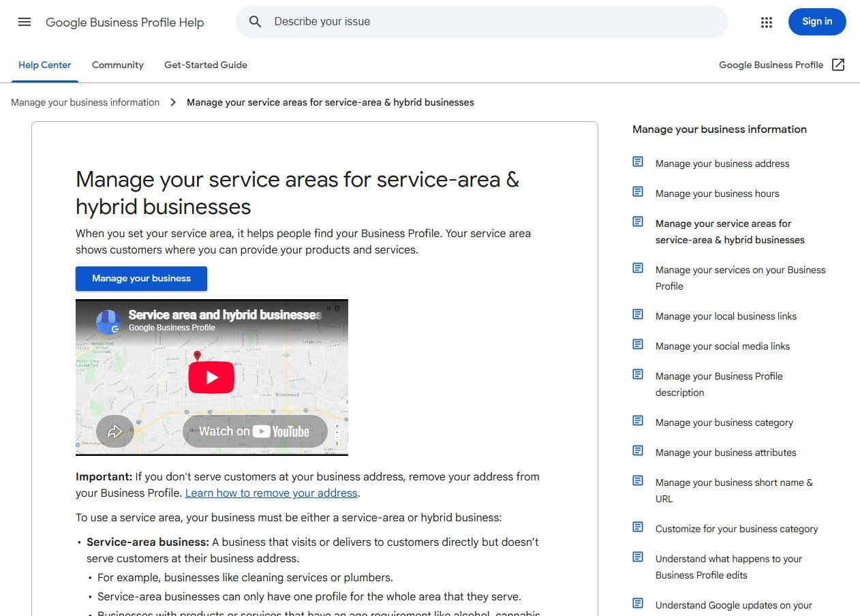860x616 pixels.
Task: Switch to the Community tab
Action: point(118,65)
